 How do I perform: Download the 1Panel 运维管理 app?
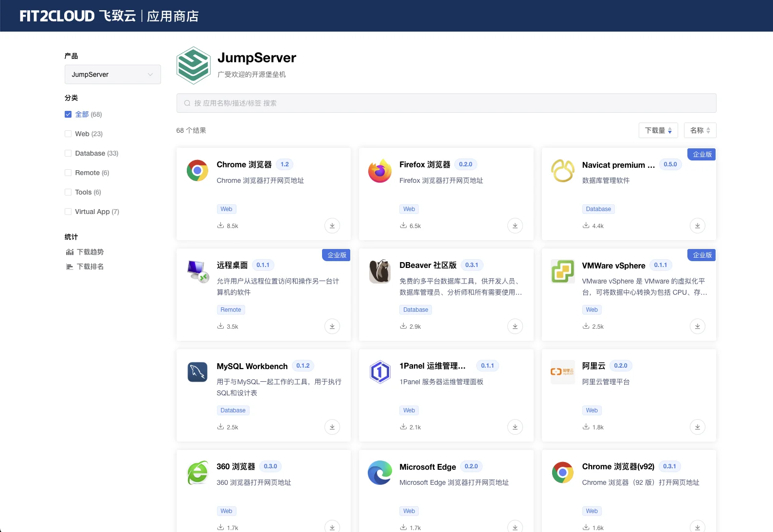click(515, 427)
